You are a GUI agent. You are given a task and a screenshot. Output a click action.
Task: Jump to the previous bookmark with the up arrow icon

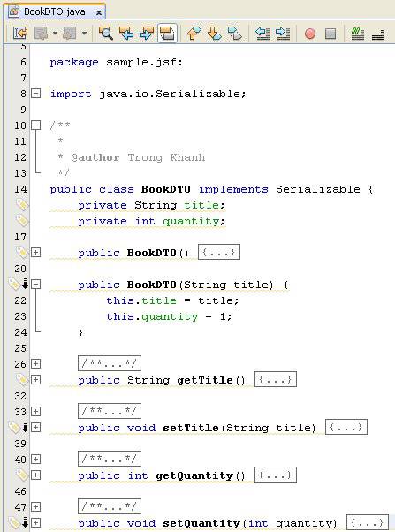point(194,34)
